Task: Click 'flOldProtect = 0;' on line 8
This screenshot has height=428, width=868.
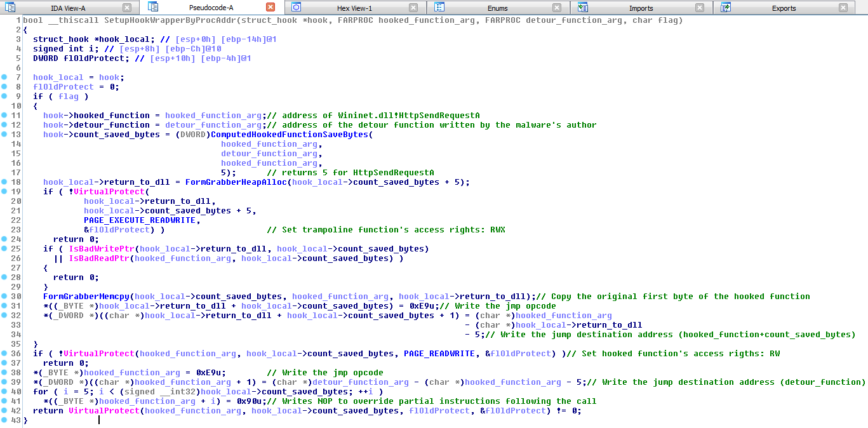Action: pos(76,87)
